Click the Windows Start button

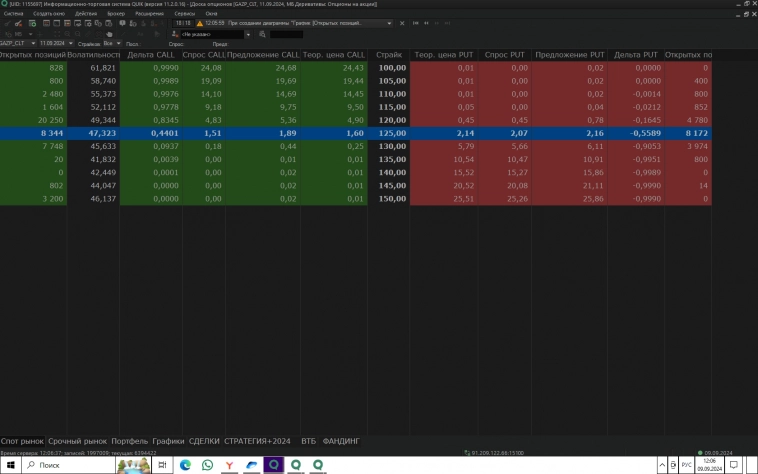[x=8, y=465]
